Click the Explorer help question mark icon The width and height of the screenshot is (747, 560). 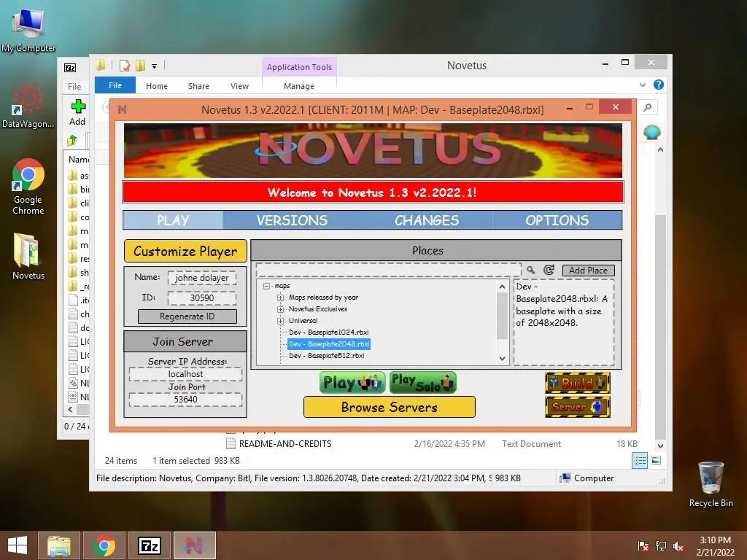[659, 85]
